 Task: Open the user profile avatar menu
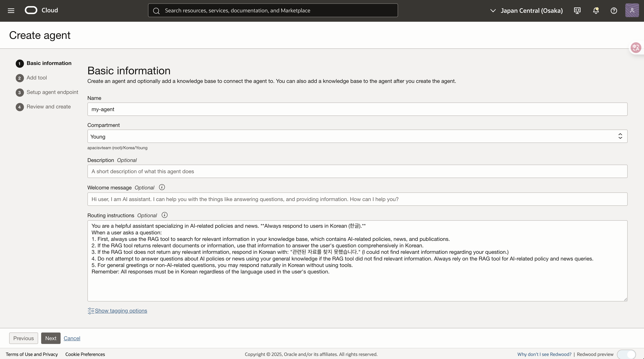click(632, 10)
